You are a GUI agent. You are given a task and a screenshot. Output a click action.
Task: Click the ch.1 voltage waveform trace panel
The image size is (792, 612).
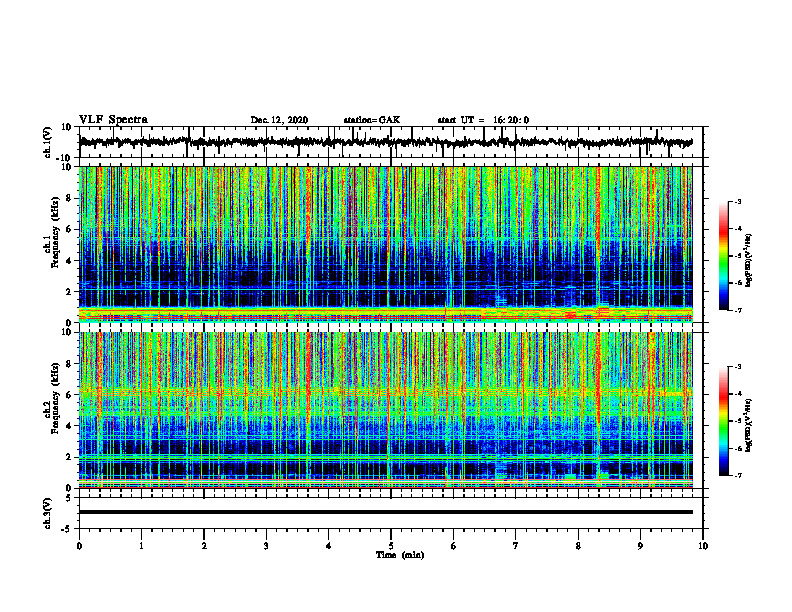click(391, 142)
